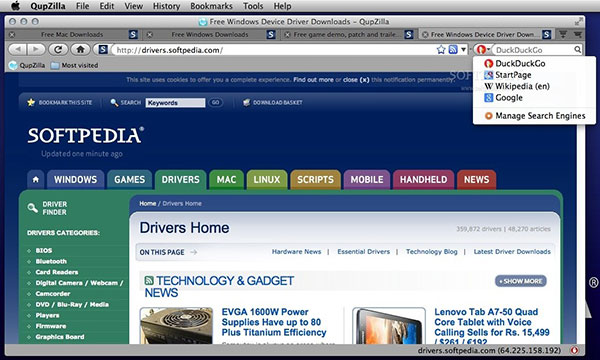Close the Free Mac Downloads tab
Viewport: 600px width, 360px height.
[x=12, y=34]
